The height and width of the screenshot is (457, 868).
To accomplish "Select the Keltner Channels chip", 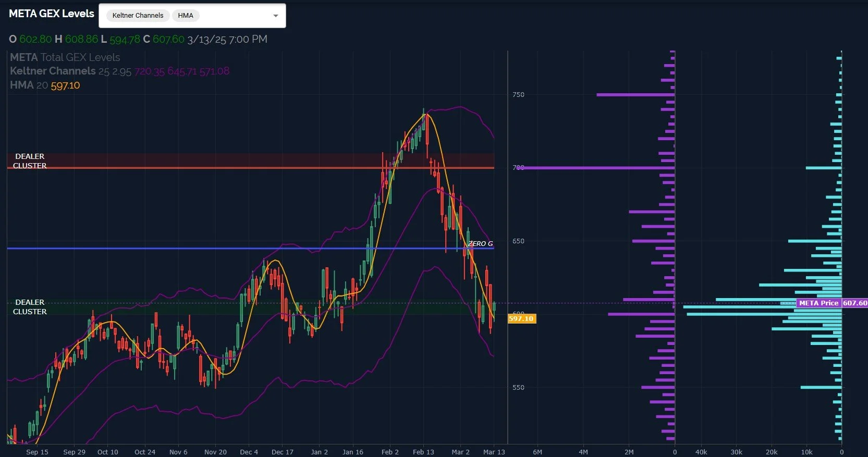I will (x=138, y=16).
